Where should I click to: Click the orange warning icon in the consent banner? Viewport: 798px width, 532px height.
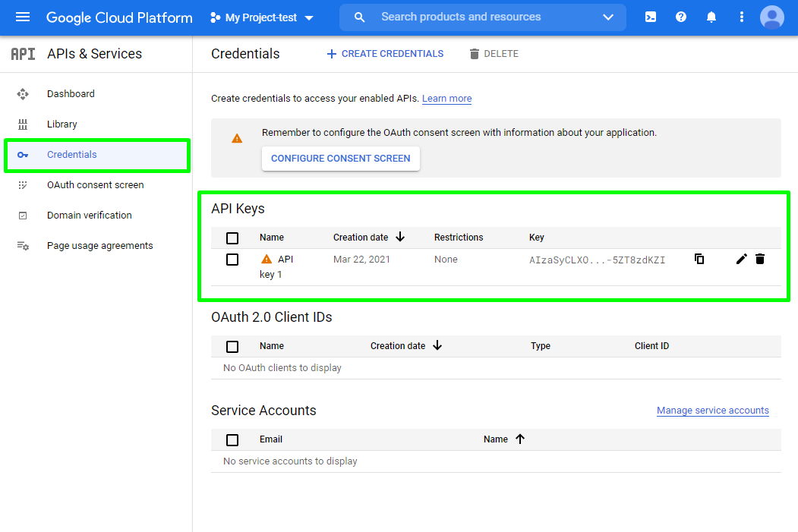237,138
